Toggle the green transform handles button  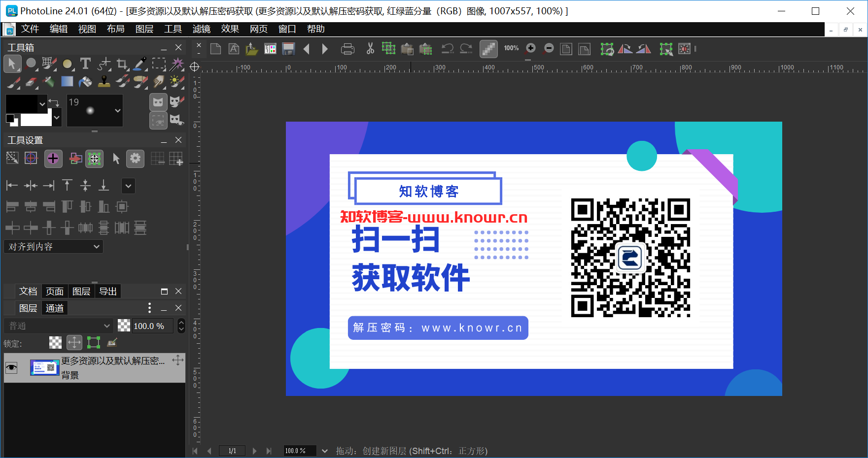tap(94, 159)
